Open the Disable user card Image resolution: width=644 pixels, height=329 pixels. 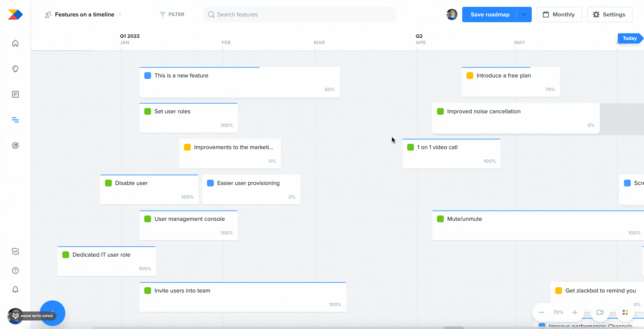tap(149, 189)
